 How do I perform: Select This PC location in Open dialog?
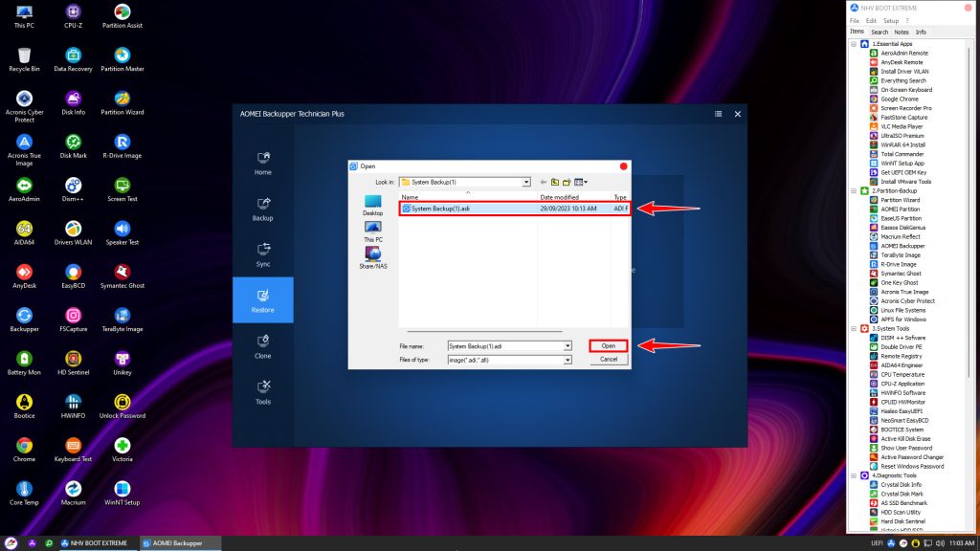[372, 231]
